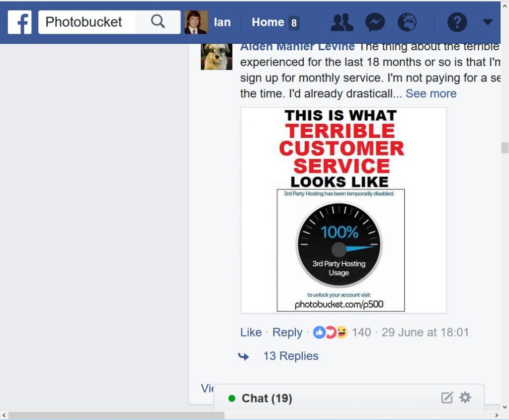Click the Facebook logo

[x=19, y=22]
